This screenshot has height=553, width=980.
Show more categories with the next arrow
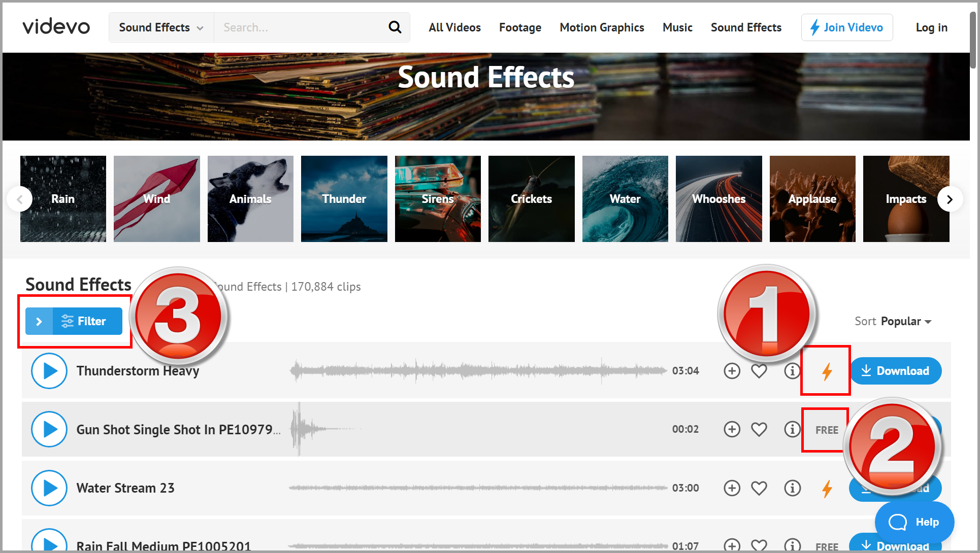pos(950,199)
